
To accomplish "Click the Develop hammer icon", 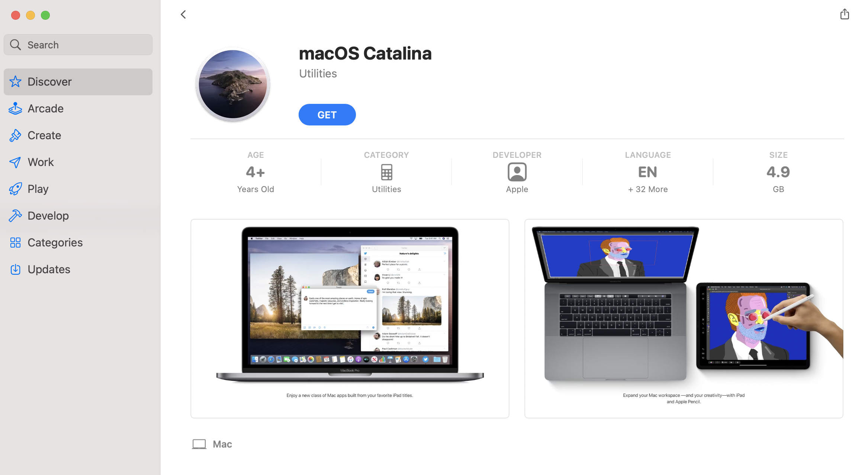I will pyautogui.click(x=15, y=216).
